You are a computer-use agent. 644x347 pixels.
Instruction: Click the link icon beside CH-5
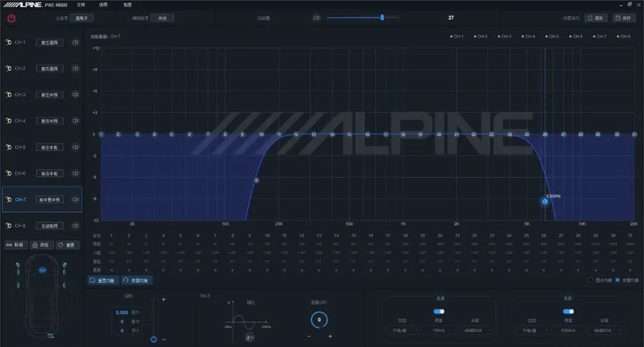coord(8,147)
